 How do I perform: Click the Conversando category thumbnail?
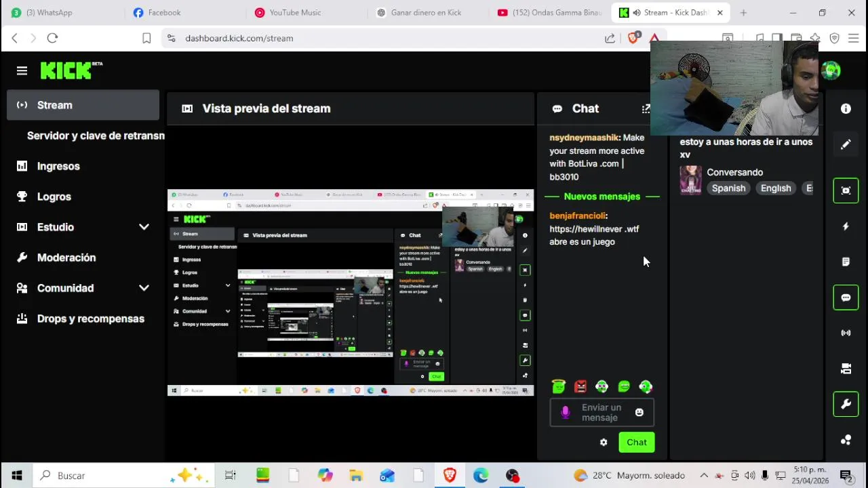click(x=690, y=180)
